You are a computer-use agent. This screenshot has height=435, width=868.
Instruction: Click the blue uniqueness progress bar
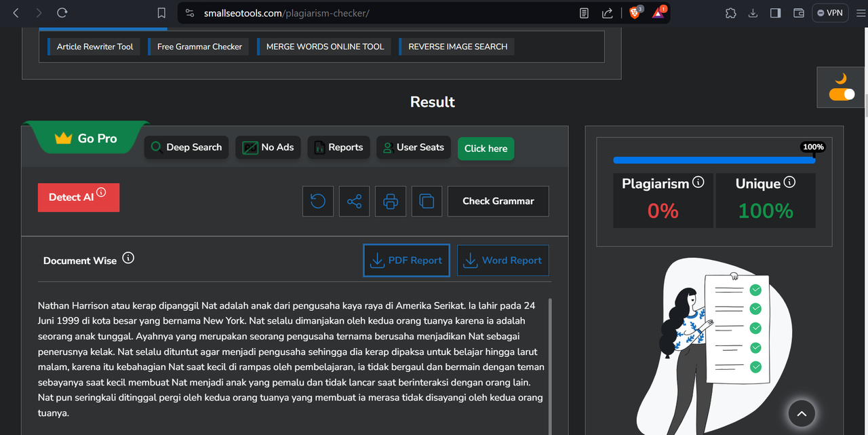(x=714, y=160)
